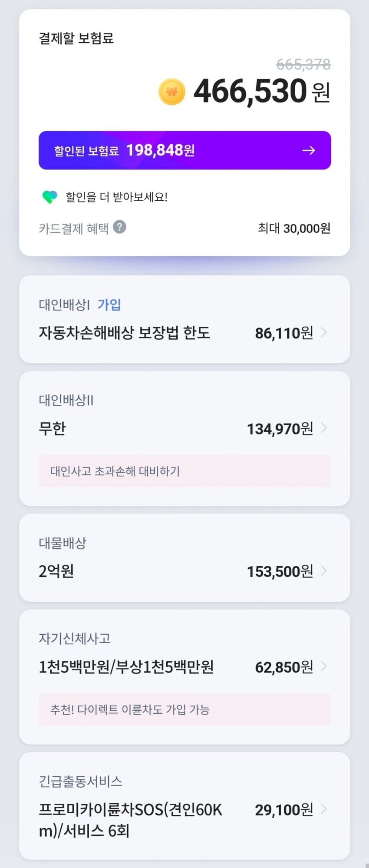This screenshot has height=868, width=369.
Task: Select the 대인배상II 무한 option
Action: [53, 429]
